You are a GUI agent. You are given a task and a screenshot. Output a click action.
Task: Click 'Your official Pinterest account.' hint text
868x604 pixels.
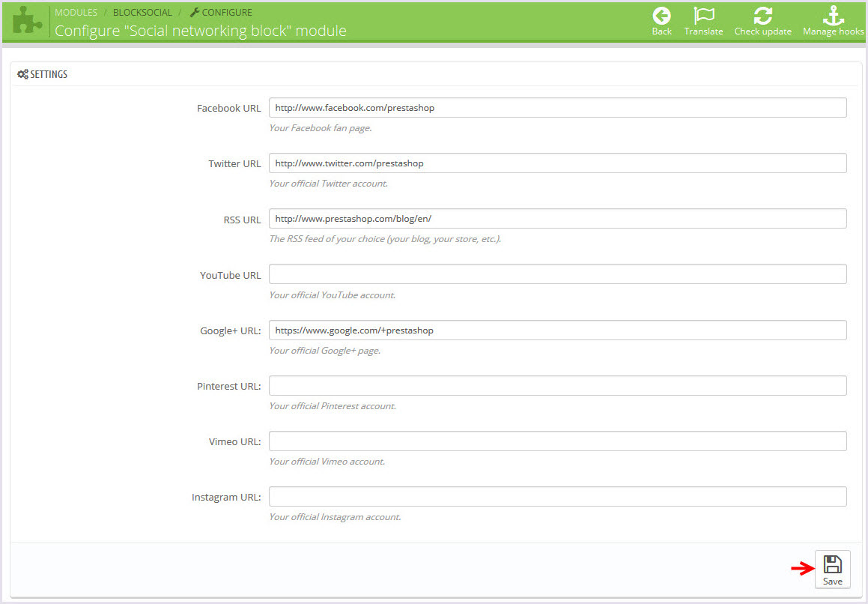point(333,406)
